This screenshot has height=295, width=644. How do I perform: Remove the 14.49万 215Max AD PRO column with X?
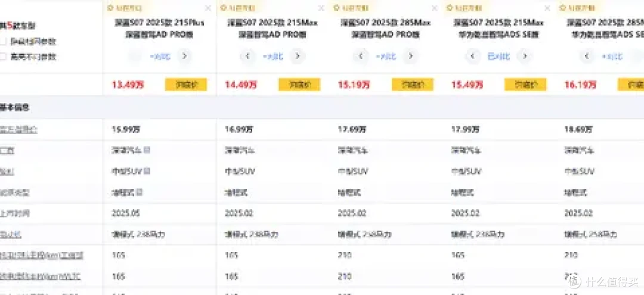[x=321, y=8]
